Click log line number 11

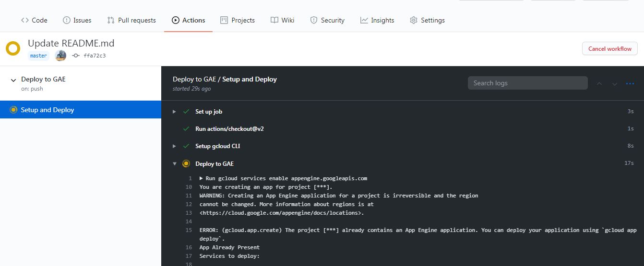(x=189, y=196)
